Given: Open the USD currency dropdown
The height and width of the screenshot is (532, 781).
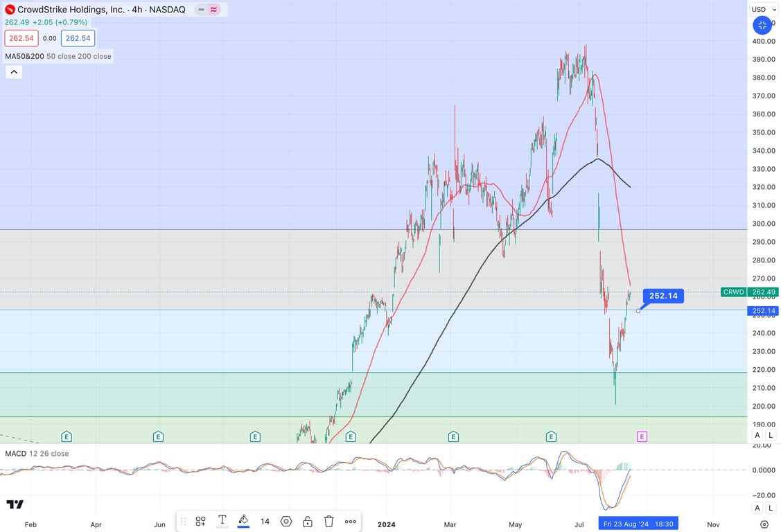Looking at the screenshot, I should [764, 10].
